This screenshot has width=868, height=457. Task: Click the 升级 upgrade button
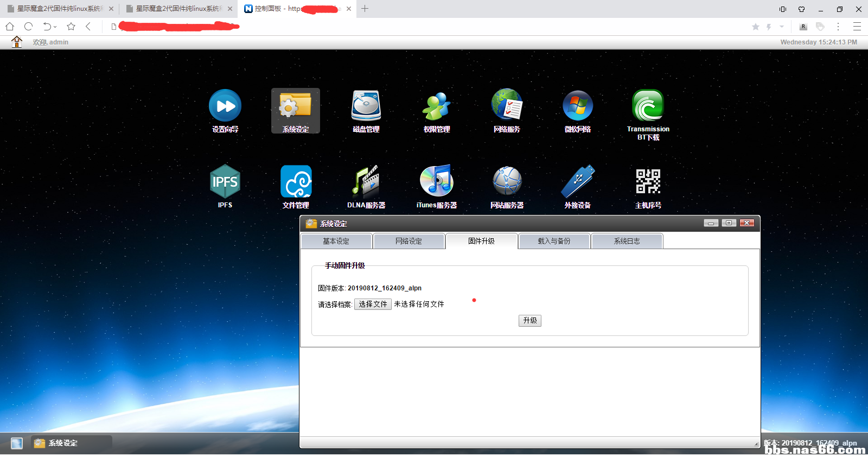530,321
